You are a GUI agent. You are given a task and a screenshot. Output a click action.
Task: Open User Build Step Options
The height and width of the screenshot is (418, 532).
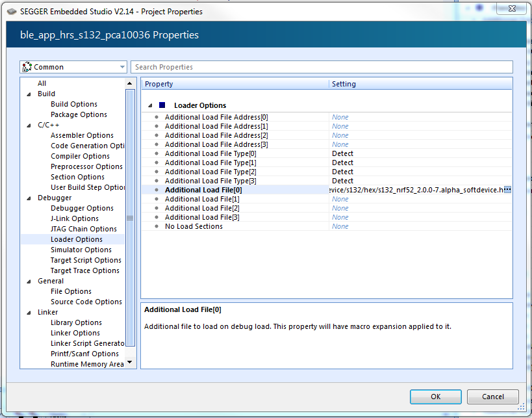pyautogui.click(x=88, y=187)
